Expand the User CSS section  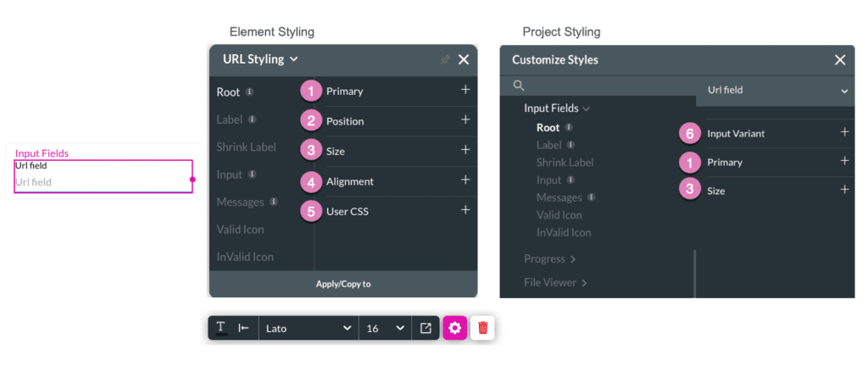click(x=465, y=209)
